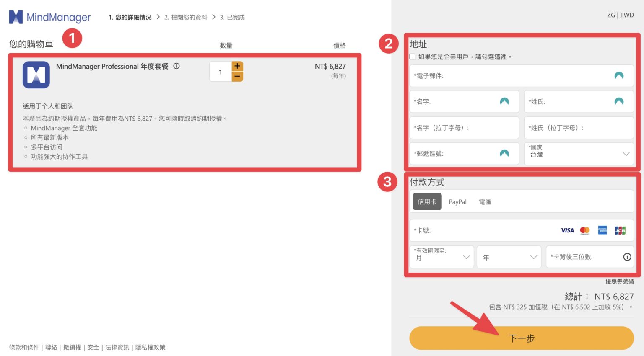Click the 下一步 button
The height and width of the screenshot is (356, 644).
521,338
